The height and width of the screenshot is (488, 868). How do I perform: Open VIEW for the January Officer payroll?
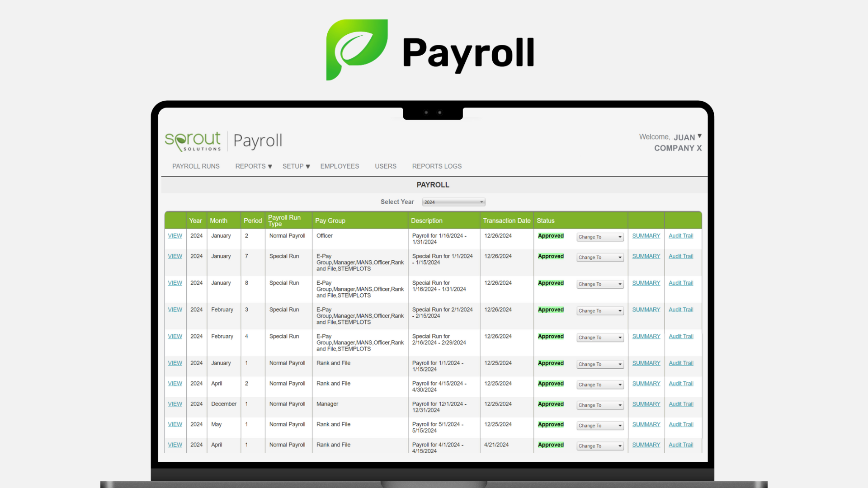175,235
